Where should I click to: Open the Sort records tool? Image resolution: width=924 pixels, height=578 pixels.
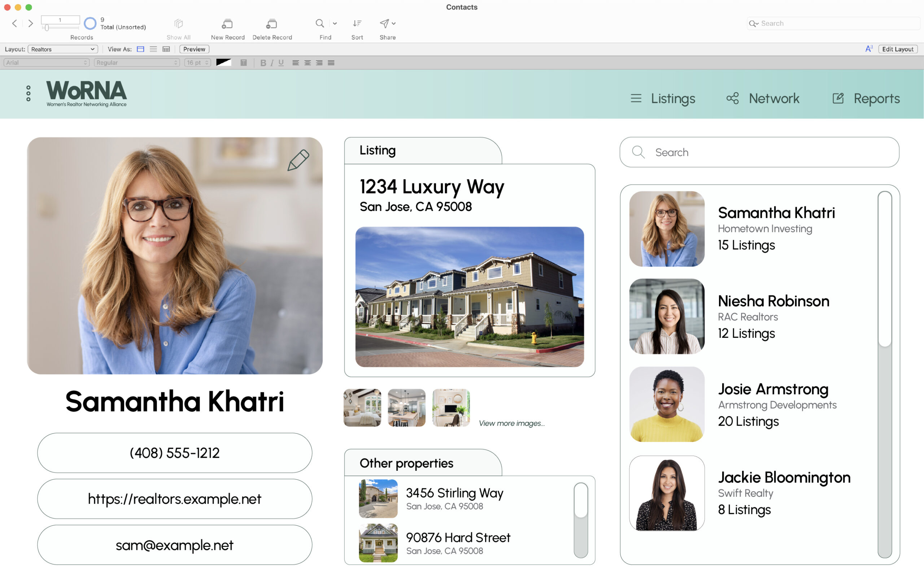(357, 23)
